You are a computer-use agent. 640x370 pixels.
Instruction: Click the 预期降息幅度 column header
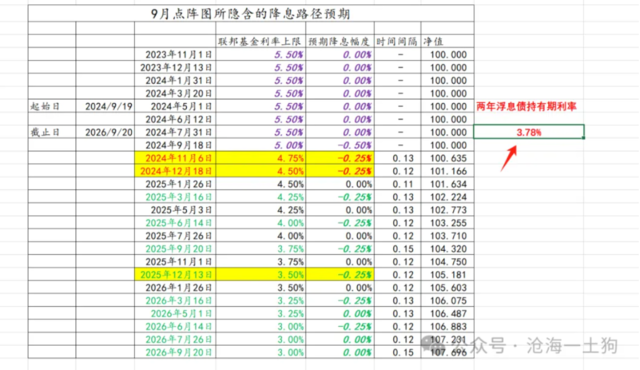pyautogui.click(x=340, y=41)
